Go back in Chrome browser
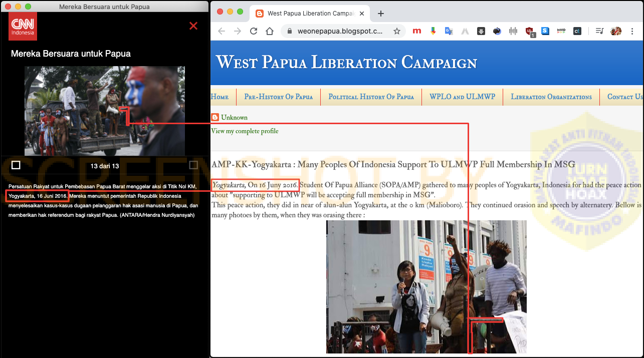 click(222, 31)
